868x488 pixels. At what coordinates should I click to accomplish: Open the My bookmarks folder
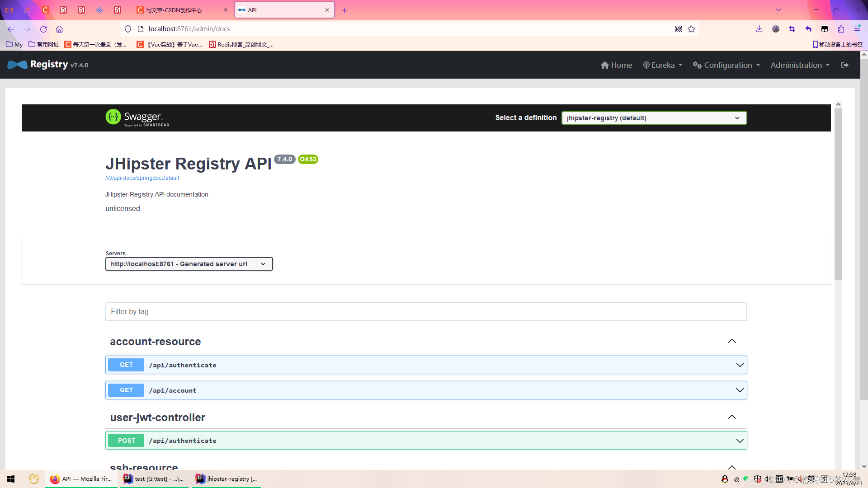14,44
